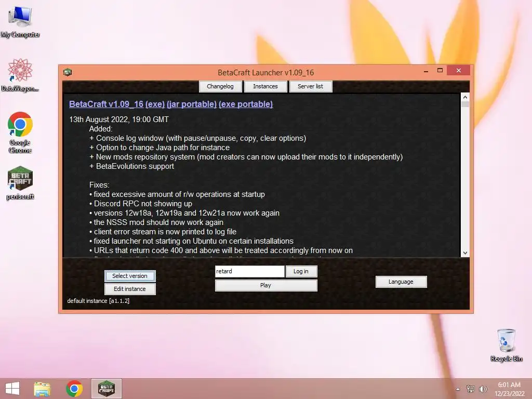Open File Explorer from the taskbar
This screenshot has height=399, width=532.
click(x=42, y=389)
